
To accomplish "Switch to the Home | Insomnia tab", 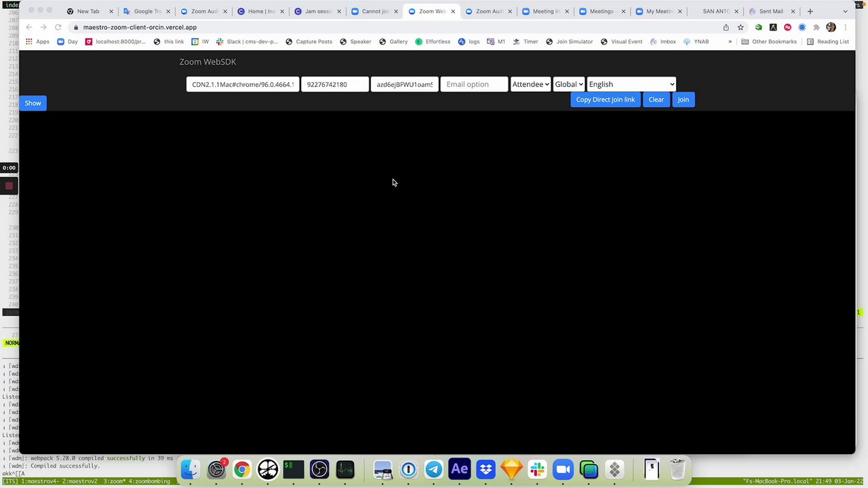I will 260,12.
